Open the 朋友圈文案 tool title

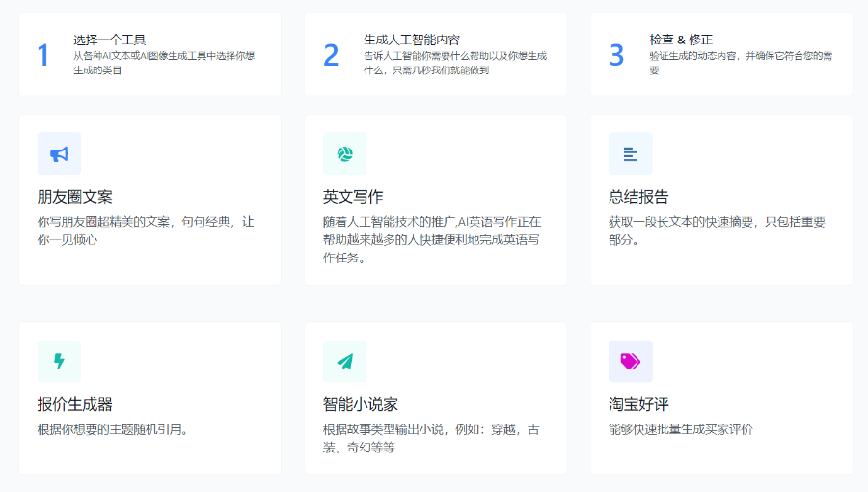coord(74,197)
